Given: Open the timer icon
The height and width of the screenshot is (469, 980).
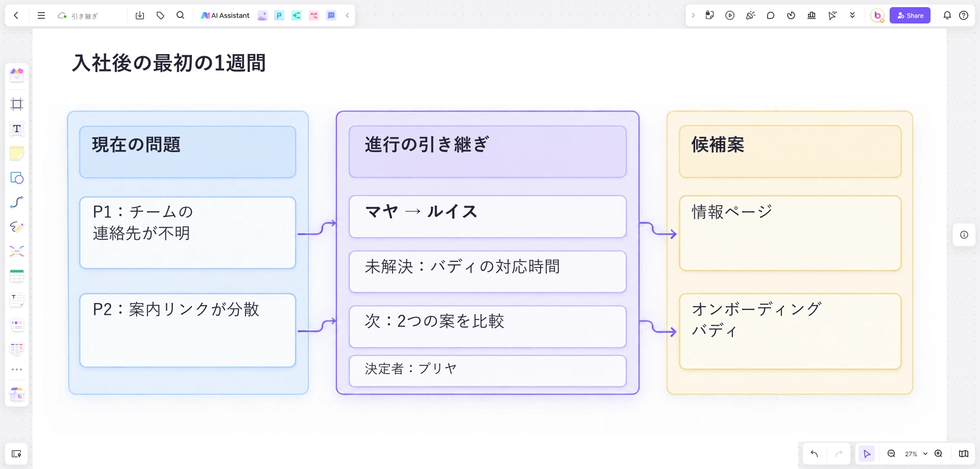Looking at the screenshot, I should click(x=791, y=15).
